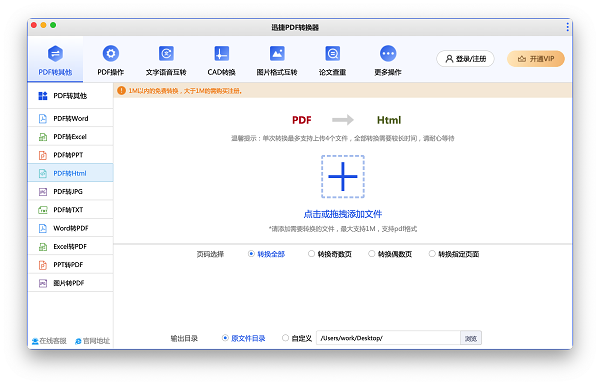Image resolution: width=600 pixels, height=385 pixels.
Task: Click the 页码选择 label
Action: 210,254
